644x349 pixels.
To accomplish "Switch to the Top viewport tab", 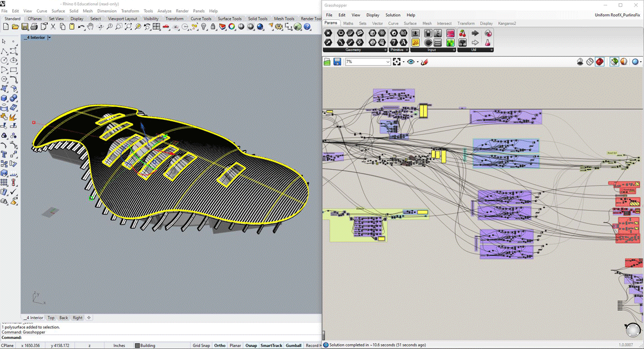I will [x=51, y=318].
